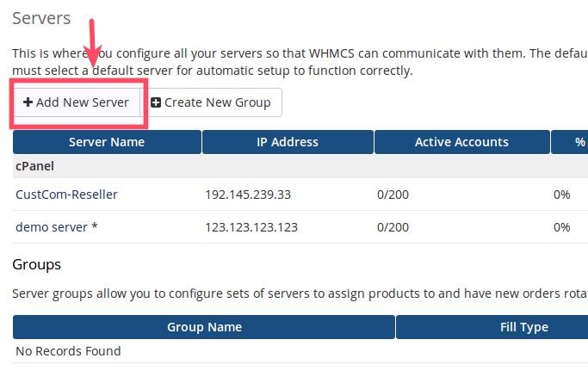Click the 0/200 accounts value for demo server
Viewport: 588px width, 383px height.
coord(393,227)
